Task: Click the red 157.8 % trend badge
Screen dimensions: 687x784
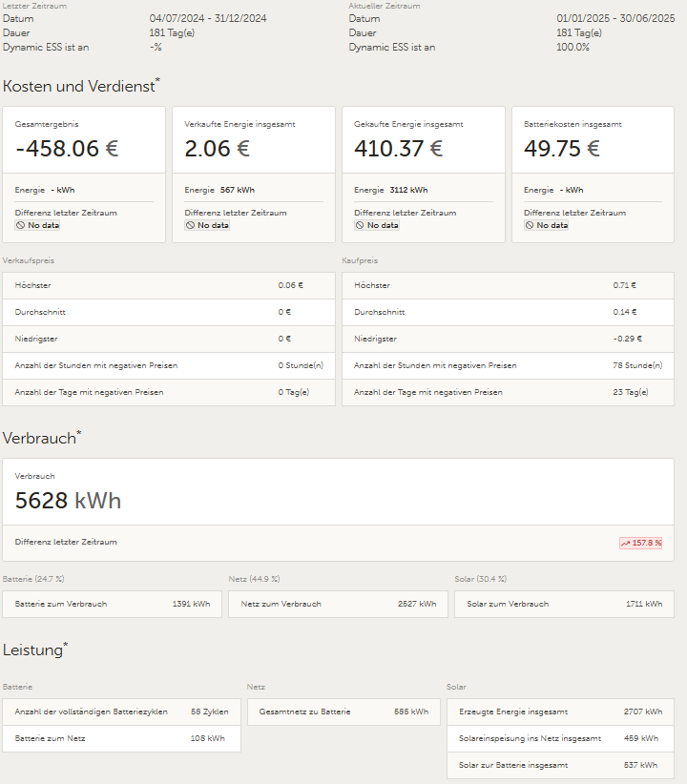Action: [640, 543]
